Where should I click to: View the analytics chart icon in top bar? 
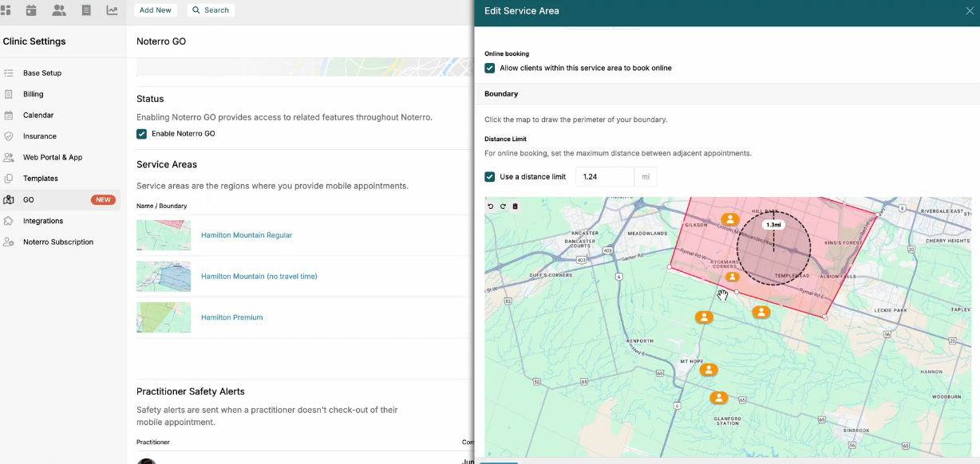(112, 10)
